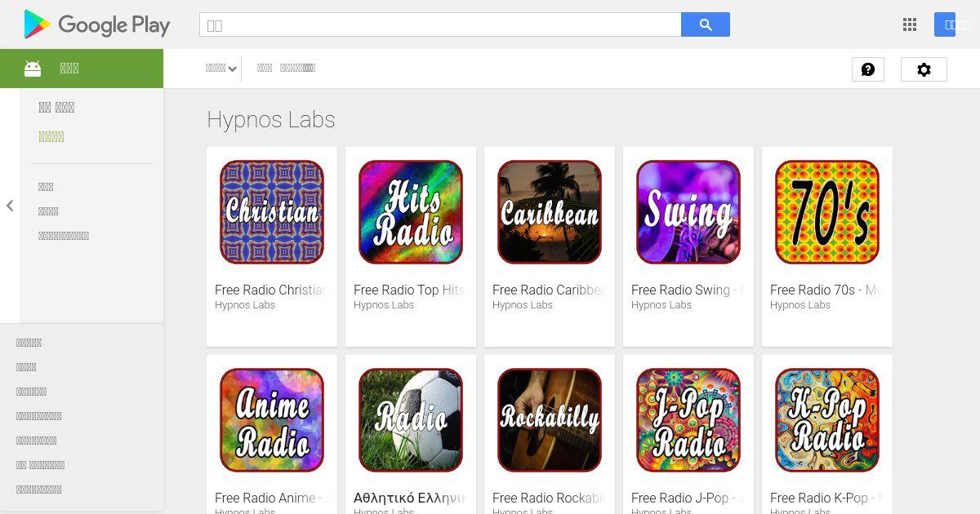The image size is (980, 514).
Task: Open Free Radio Anime app link
Action: click(270, 498)
